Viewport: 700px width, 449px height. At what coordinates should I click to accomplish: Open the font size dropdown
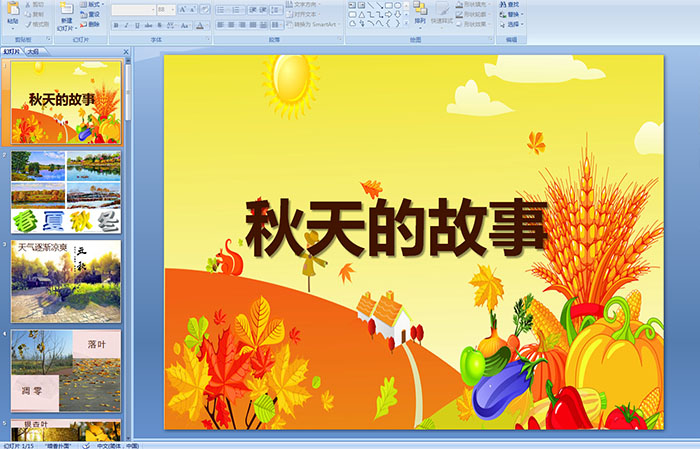(x=173, y=9)
